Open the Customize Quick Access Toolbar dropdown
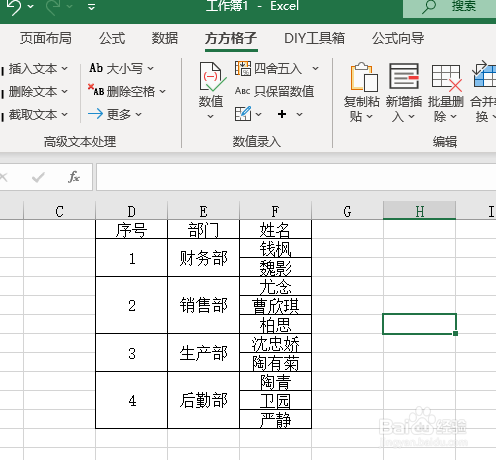Screen dimensions: 496x460 (91, 7)
